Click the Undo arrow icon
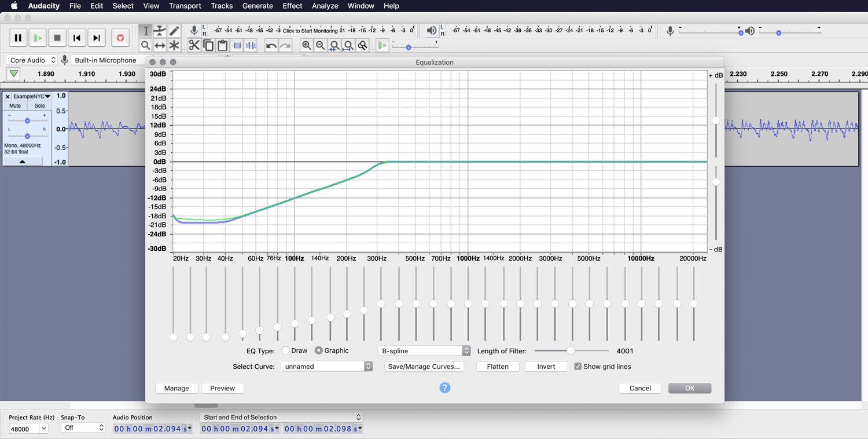The image size is (868, 439). (x=271, y=45)
